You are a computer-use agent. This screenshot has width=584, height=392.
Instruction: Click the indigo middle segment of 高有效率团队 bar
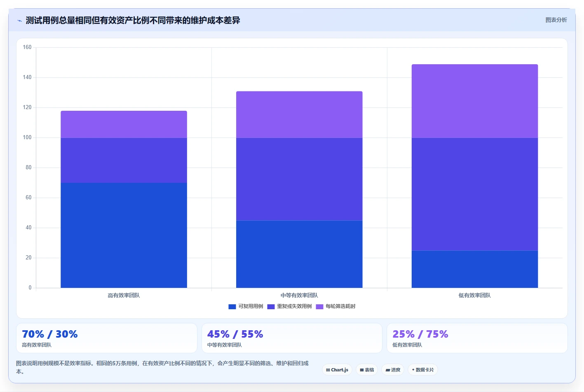pos(124,160)
